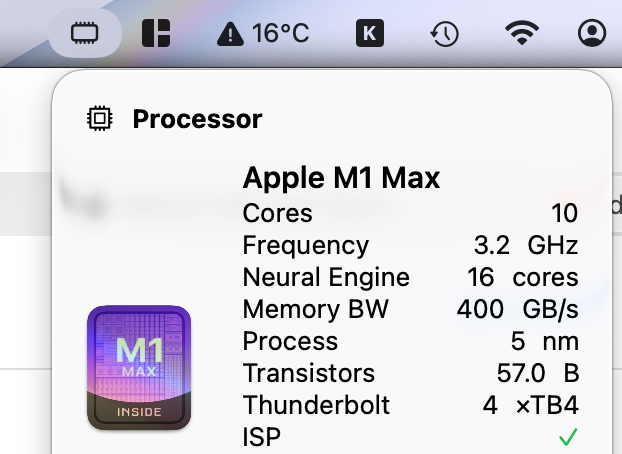Click the green ISP checkmark

[x=568, y=437]
